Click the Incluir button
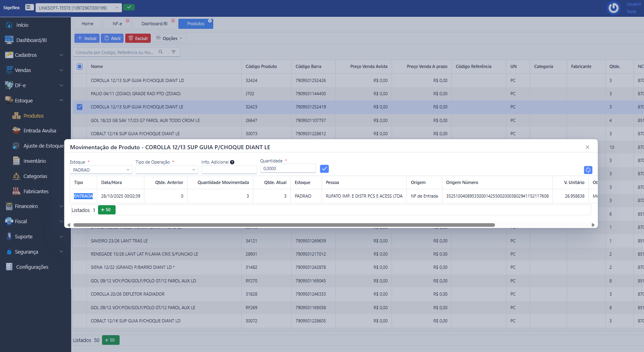644x352 pixels. [x=87, y=38]
